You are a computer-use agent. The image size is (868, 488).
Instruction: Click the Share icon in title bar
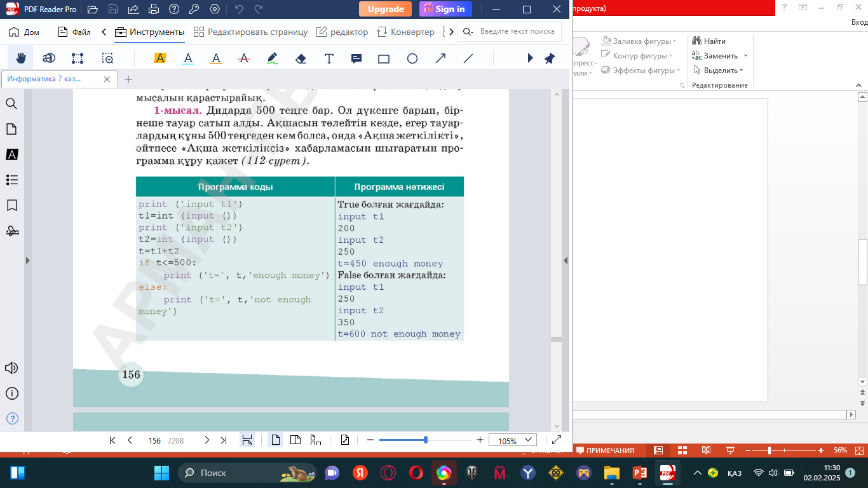(x=133, y=10)
